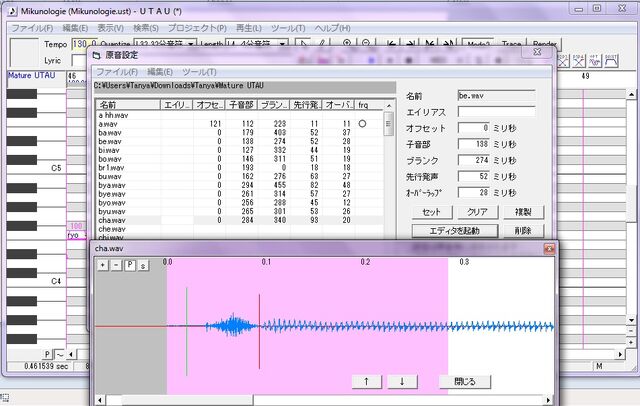Click the 原音設定 window title icon
Image resolution: width=640 pixels, height=406 pixels.
96,55
